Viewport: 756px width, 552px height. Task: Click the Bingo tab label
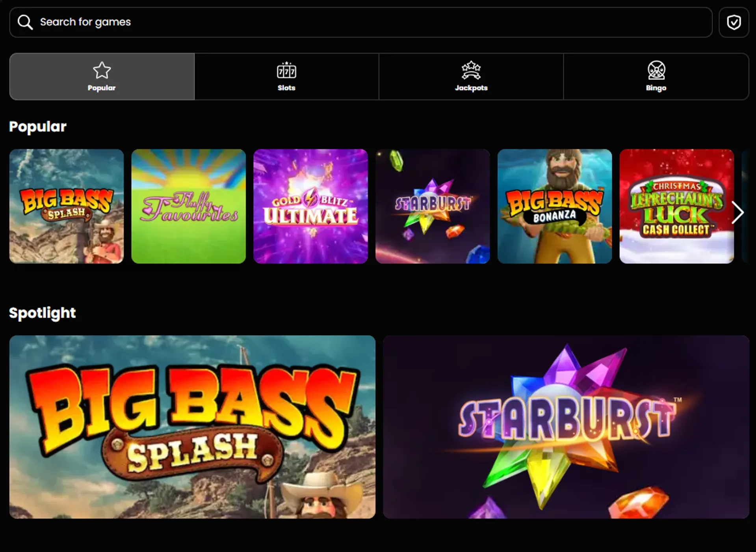pyautogui.click(x=656, y=88)
